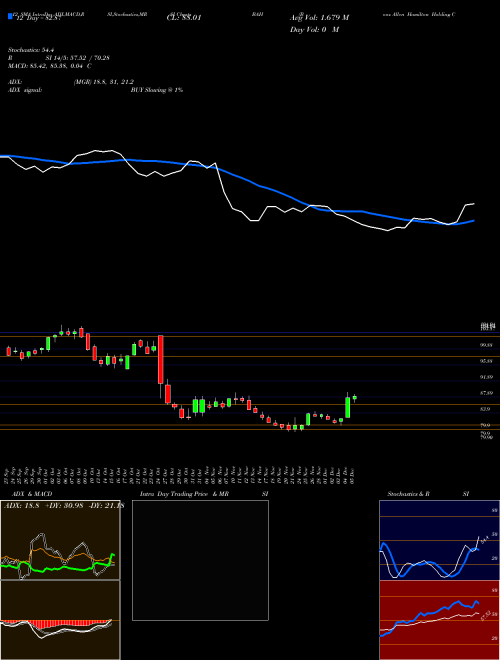Click the Allen Hamilton Holding company title

coord(419,14)
